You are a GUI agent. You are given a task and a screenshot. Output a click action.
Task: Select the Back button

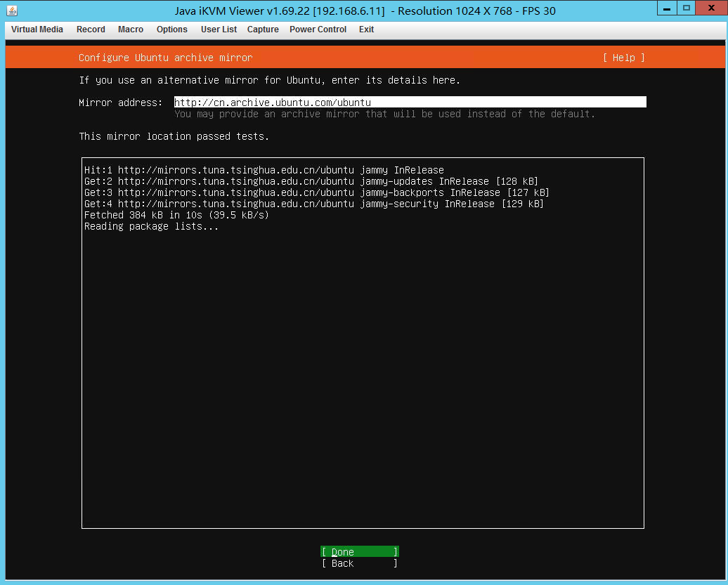360,563
